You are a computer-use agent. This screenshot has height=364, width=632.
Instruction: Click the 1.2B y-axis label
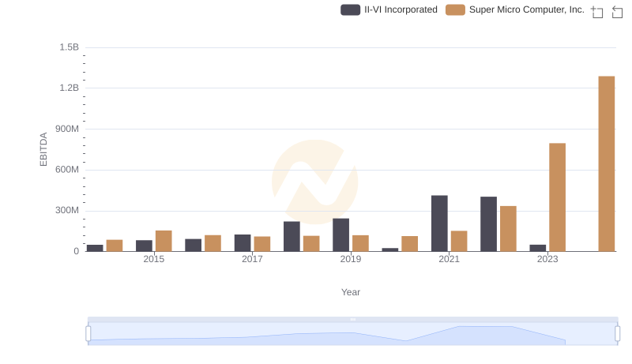[x=70, y=88]
